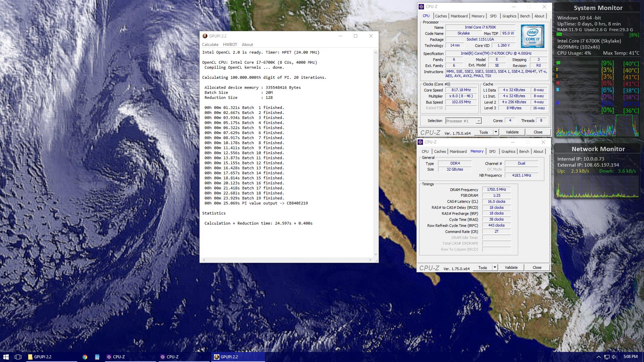The height and width of the screenshot is (362, 644).
Task: Minimize the GPUPI 2.2 window
Action: (340, 36)
